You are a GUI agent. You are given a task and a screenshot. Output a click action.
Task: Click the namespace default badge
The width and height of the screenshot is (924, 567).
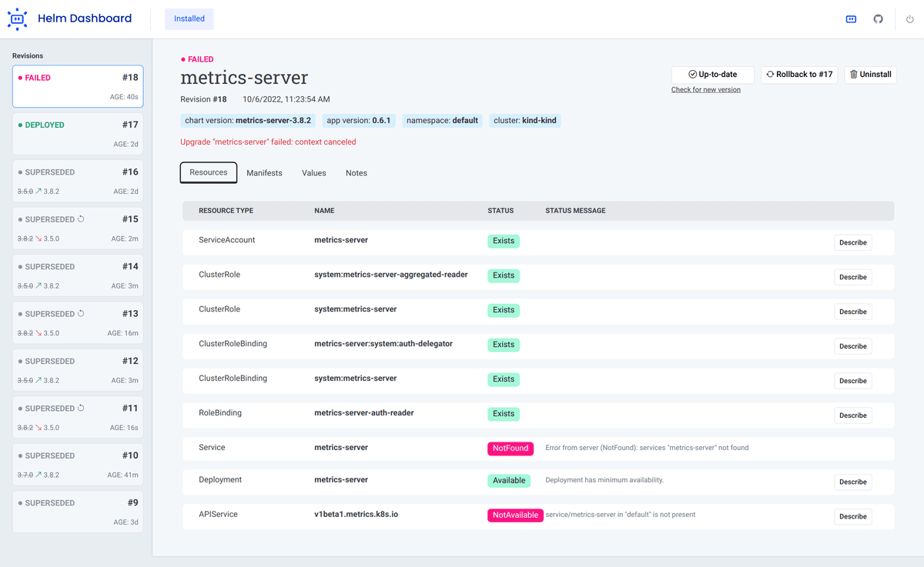pyautogui.click(x=442, y=121)
